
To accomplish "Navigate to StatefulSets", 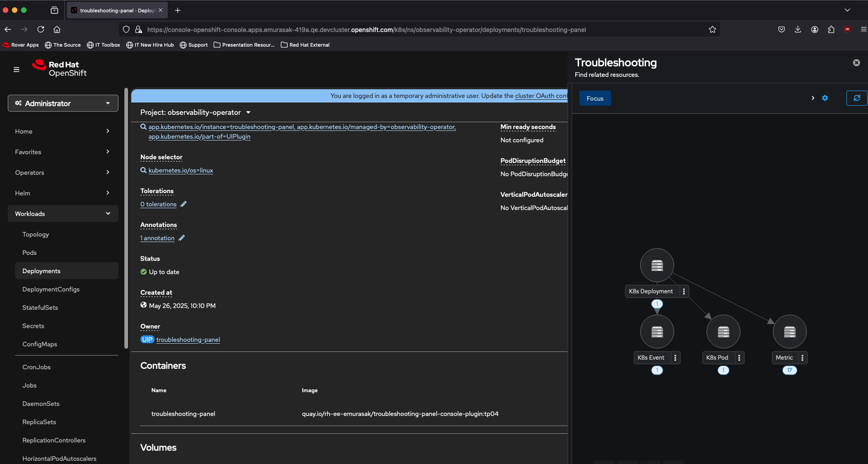I will pos(40,308).
